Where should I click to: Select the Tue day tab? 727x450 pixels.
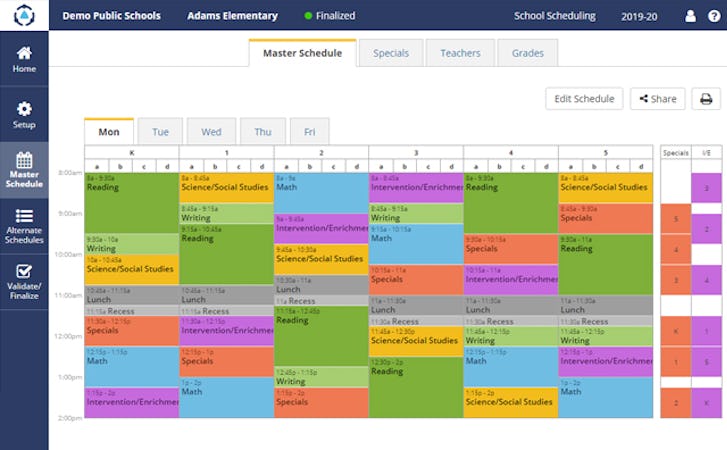(x=160, y=132)
